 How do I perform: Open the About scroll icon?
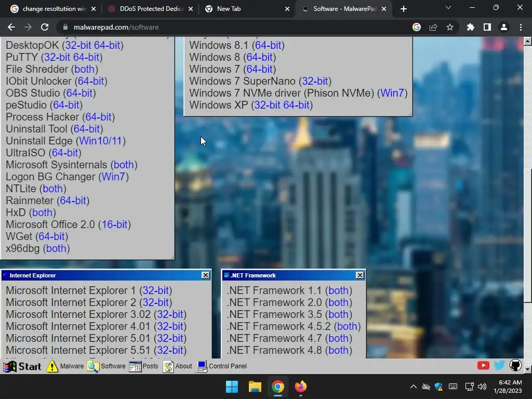pos(168,366)
